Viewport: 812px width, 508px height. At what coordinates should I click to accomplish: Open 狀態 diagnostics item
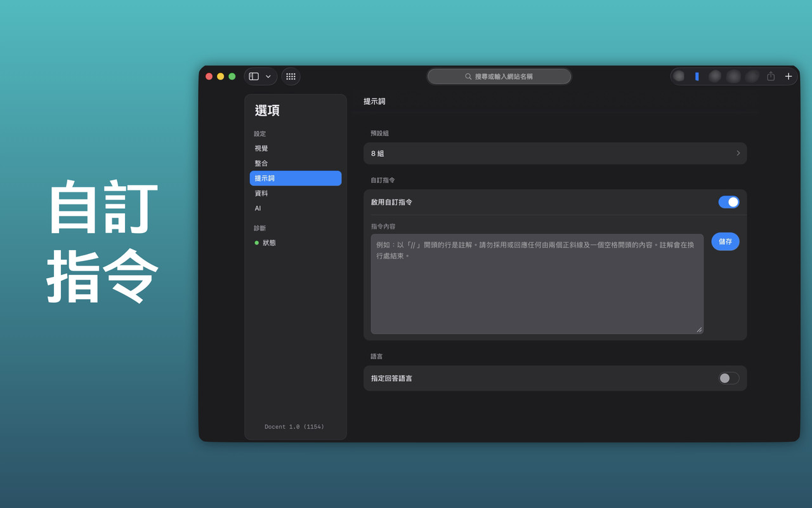pos(296,243)
